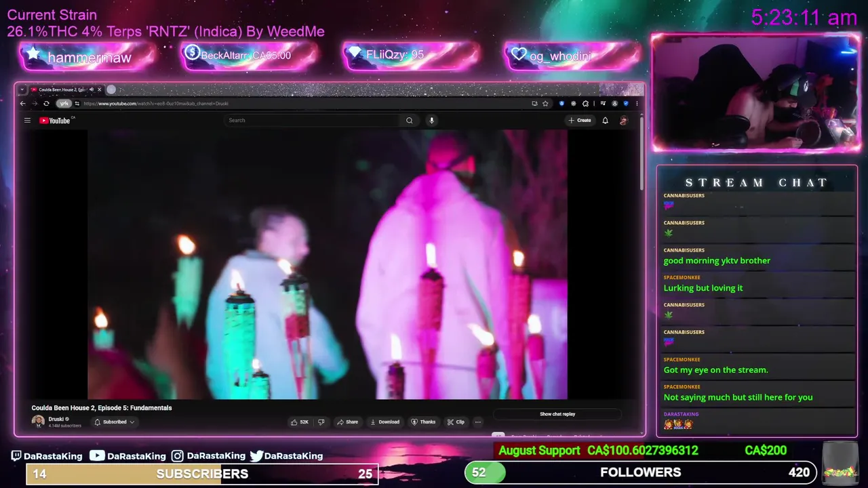Share the video with Share button
This screenshot has width=868, height=488.
coord(347,422)
